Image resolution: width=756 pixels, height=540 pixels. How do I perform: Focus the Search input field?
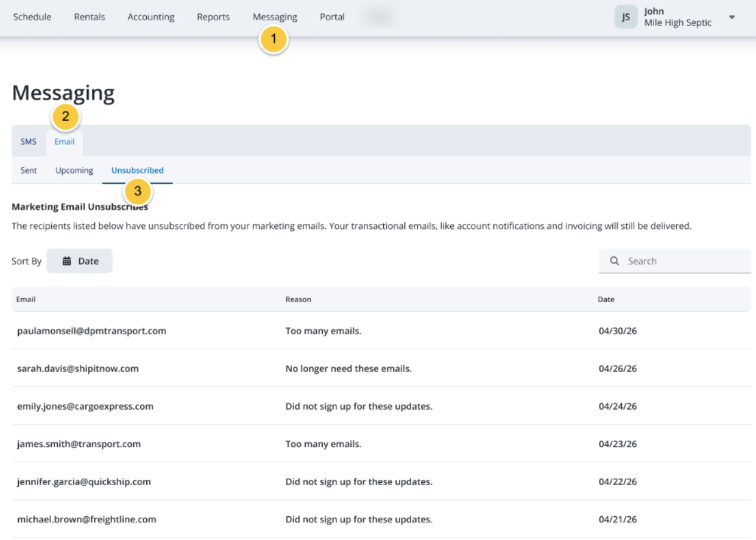coord(675,261)
